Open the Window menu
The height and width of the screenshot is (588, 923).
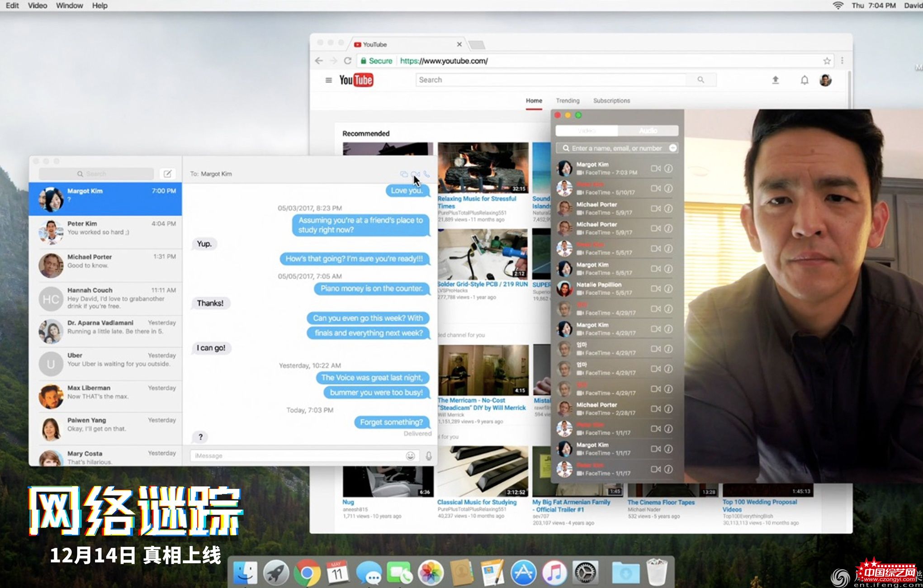point(69,5)
